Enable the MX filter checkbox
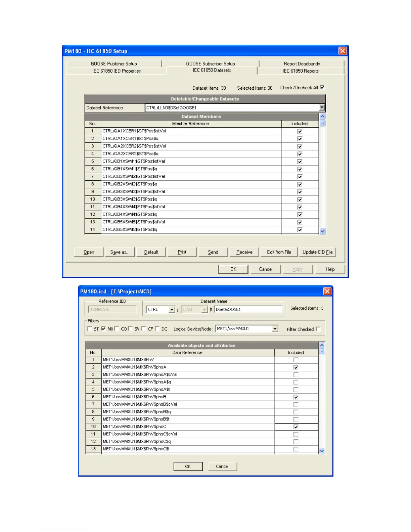The height and width of the screenshot is (532, 411). pyautogui.click(x=103, y=329)
